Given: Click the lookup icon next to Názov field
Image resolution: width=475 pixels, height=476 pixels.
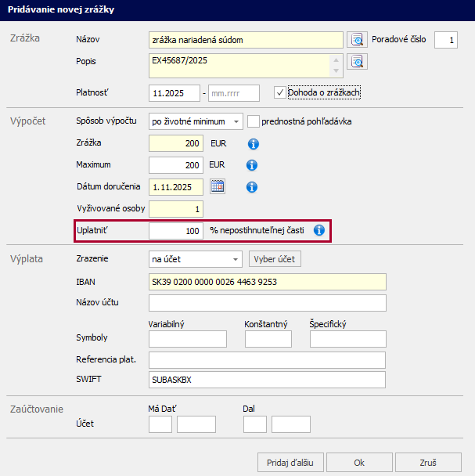Looking at the screenshot, I should pos(358,39).
